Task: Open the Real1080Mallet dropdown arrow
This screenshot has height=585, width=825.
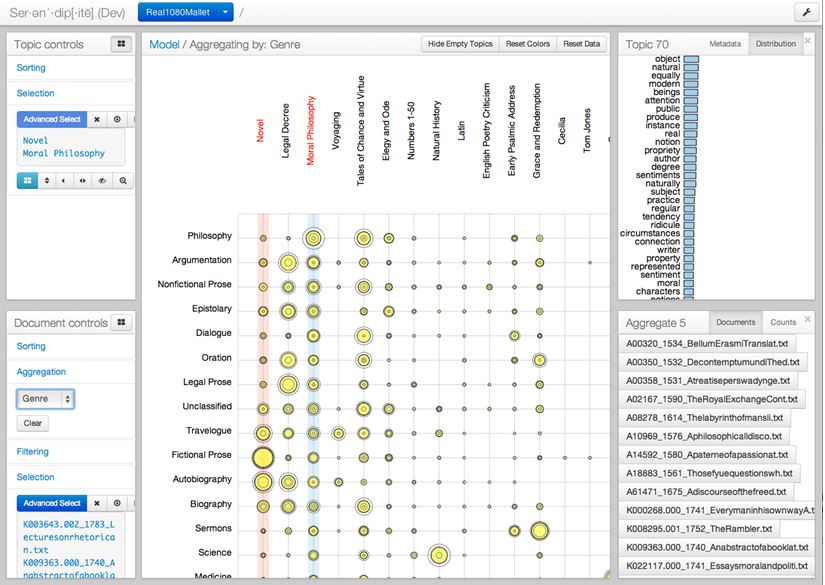Action: pyautogui.click(x=225, y=12)
